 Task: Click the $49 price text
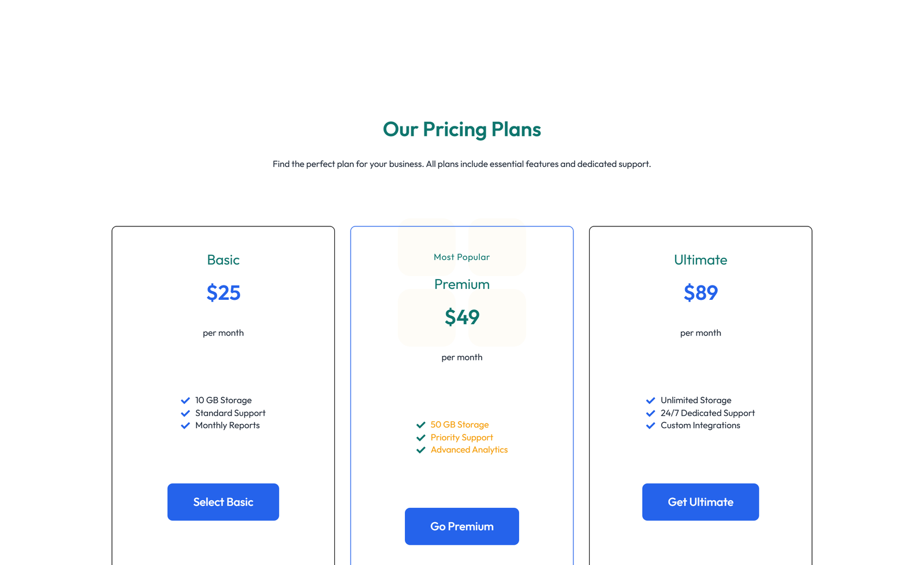(461, 317)
